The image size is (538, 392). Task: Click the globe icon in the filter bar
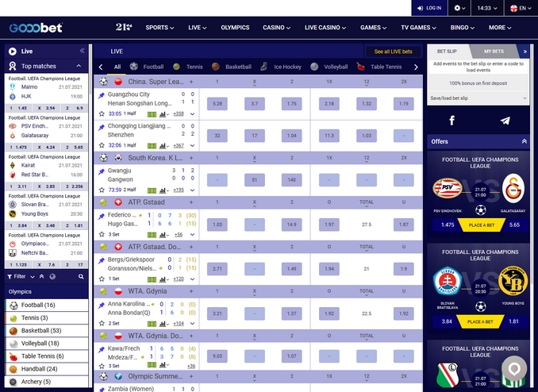(52, 276)
